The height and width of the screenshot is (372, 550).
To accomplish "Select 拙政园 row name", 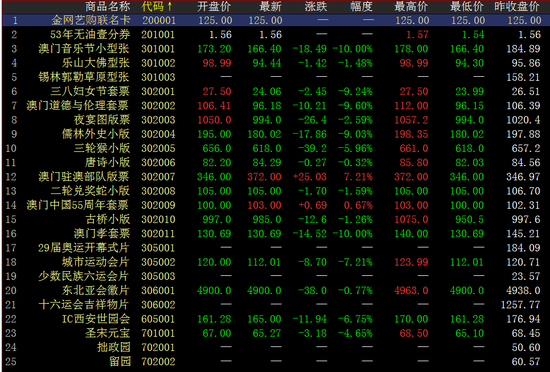I will 113,347.
